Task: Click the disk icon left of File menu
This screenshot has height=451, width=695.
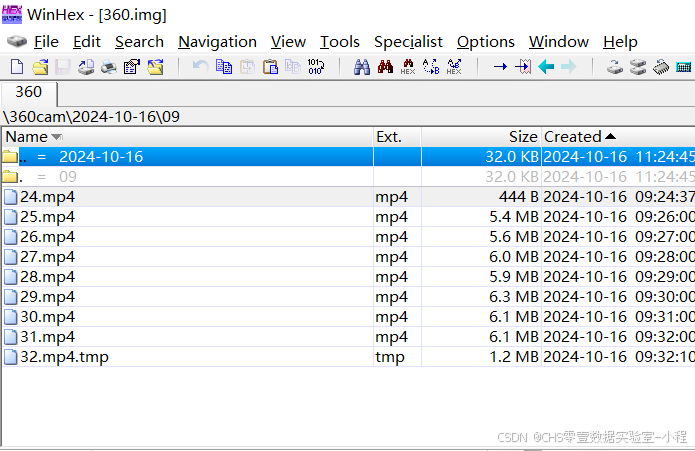Action: click(x=17, y=41)
